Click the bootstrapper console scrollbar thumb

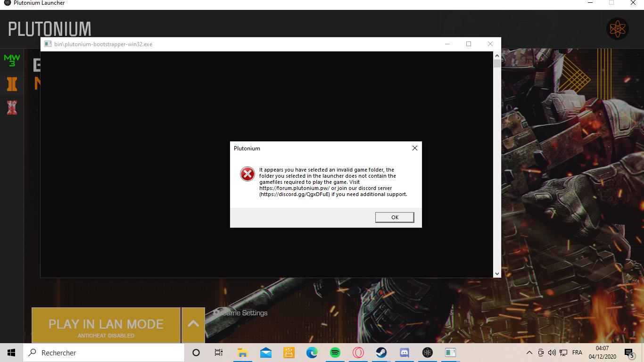tap(497, 63)
